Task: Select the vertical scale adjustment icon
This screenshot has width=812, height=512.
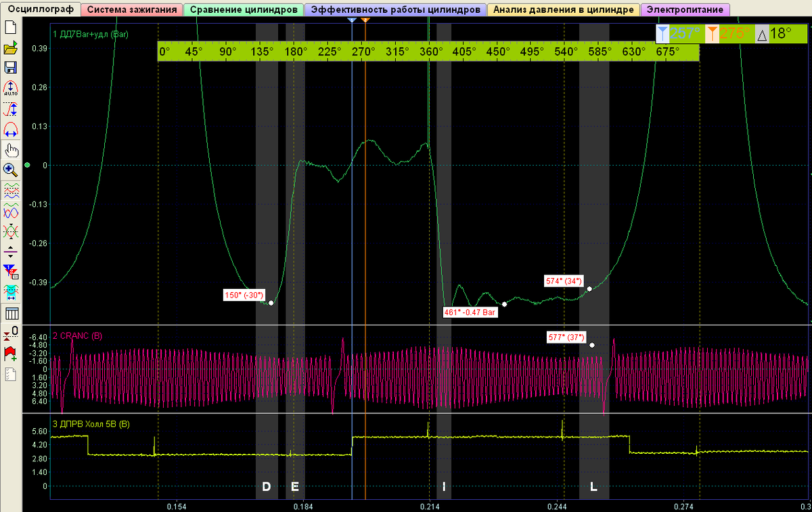Action: [x=10, y=108]
